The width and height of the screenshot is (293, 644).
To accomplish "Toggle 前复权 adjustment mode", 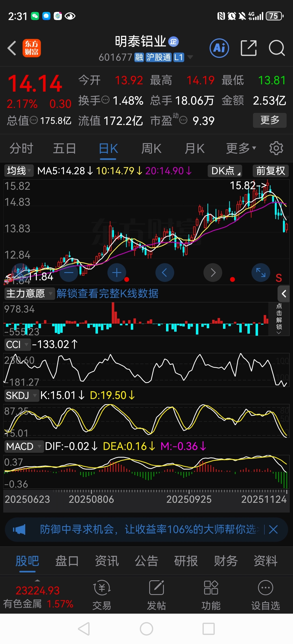I will [270, 171].
